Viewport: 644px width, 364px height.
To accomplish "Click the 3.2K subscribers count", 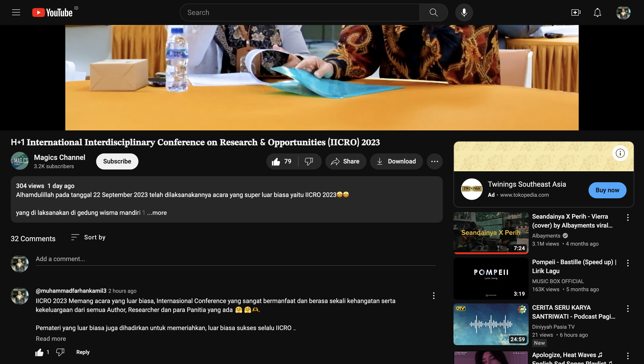I will point(54,167).
